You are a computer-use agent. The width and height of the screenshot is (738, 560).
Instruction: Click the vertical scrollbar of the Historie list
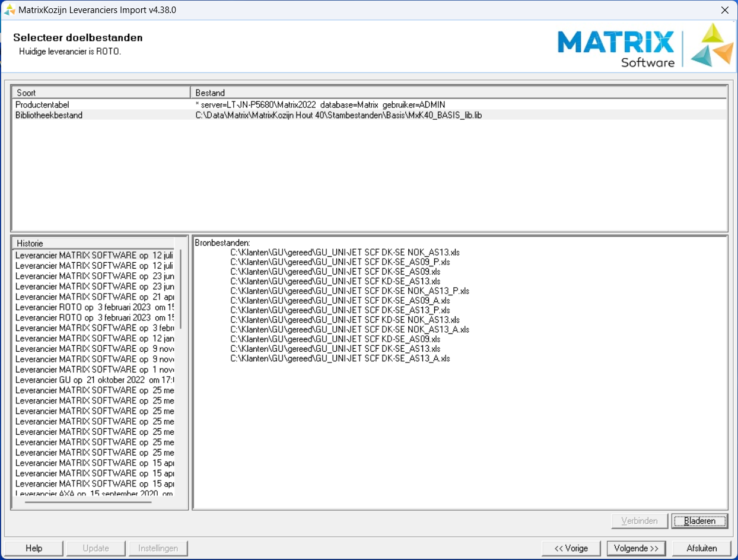pos(180,289)
